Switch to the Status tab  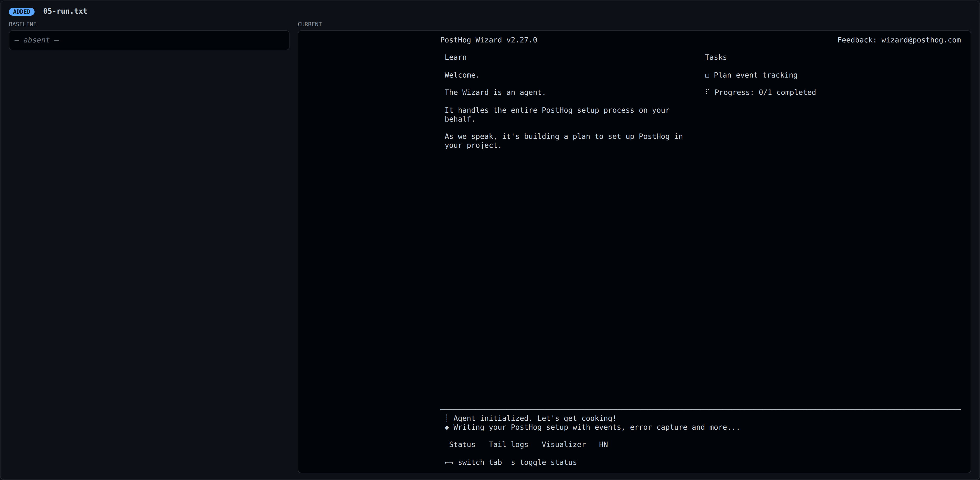462,445
